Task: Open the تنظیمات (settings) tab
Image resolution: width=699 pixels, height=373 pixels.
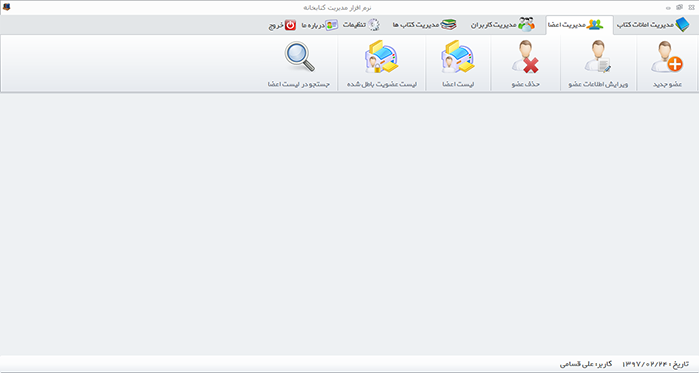Action: (361, 25)
